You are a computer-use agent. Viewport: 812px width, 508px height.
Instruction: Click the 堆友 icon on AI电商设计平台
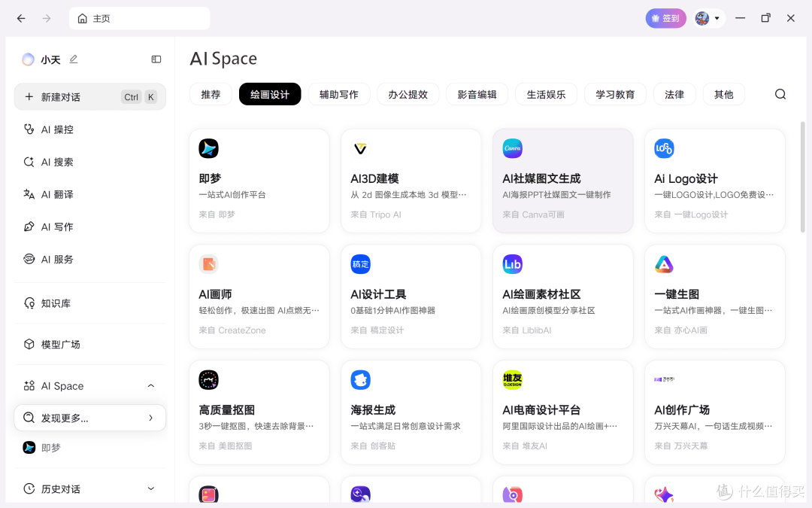point(512,380)
